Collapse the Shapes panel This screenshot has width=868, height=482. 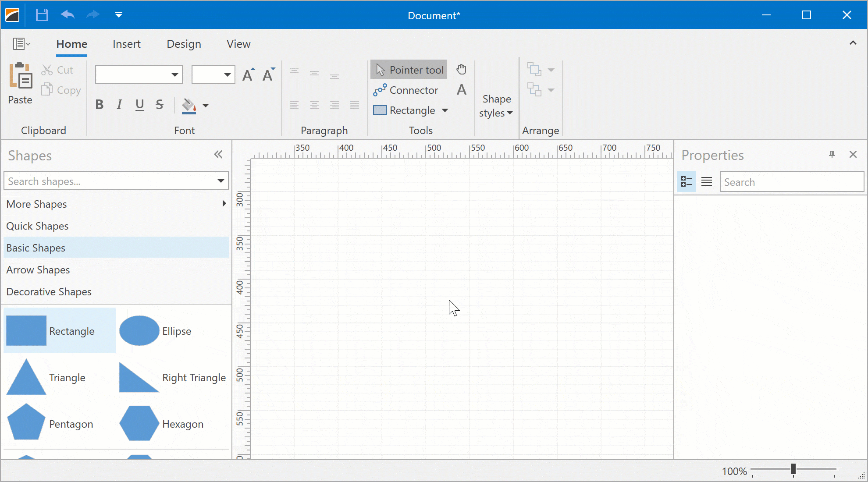[x=218, y=154]
